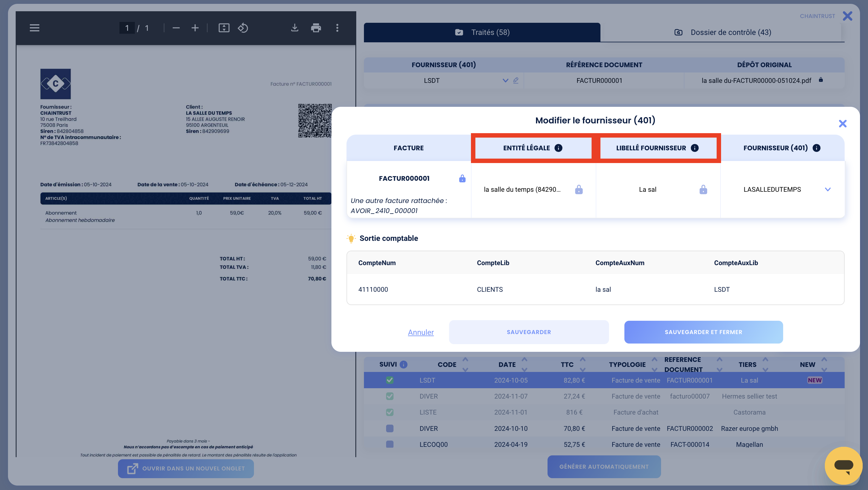Open the chat support bubble
The image size is (868, 490).
[843, 466]
